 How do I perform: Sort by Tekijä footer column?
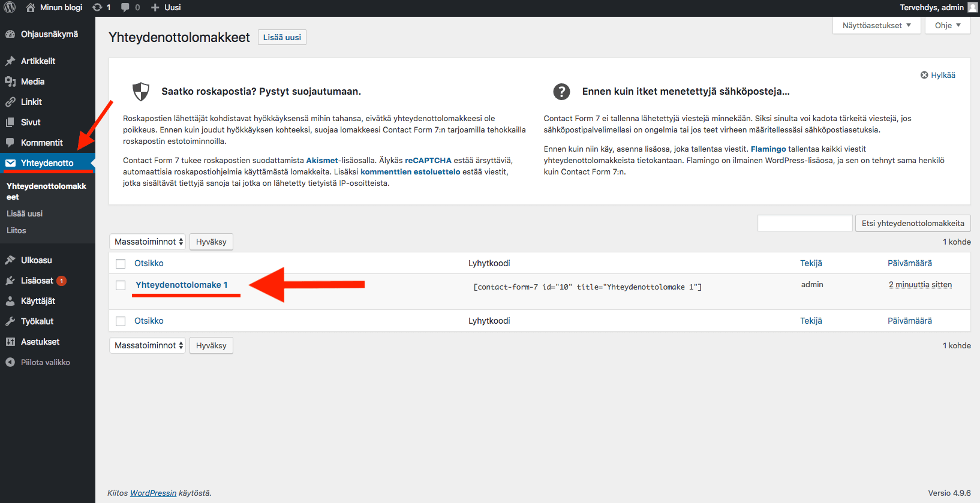pyautogui.click(x=811, y=321)
